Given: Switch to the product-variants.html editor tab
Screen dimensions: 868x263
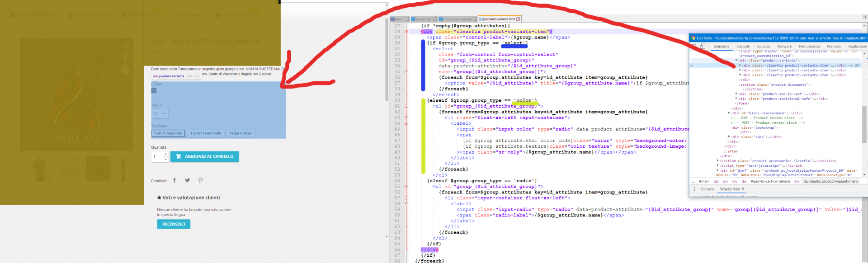Looking at the screenshot, I should [499, 19].
